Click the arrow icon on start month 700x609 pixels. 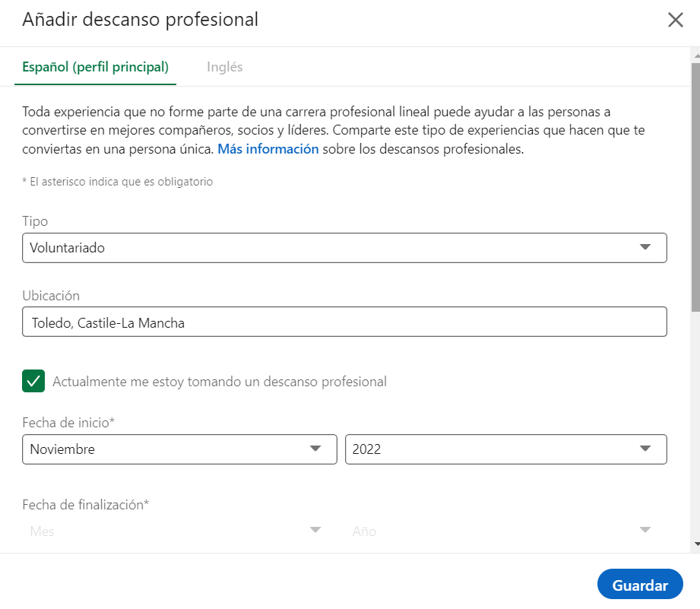click(315, 449)
